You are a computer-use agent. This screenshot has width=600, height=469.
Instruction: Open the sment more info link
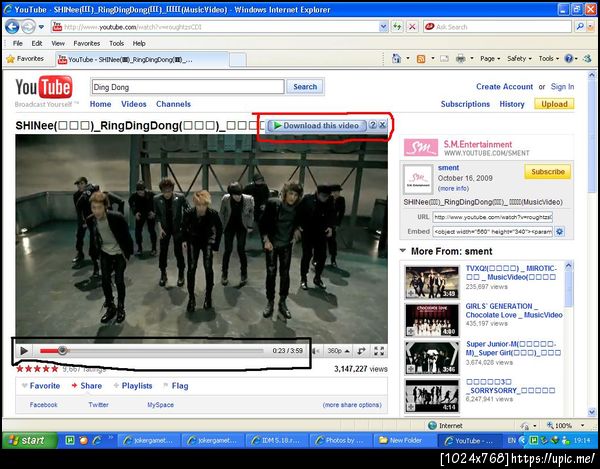[453, 189]
